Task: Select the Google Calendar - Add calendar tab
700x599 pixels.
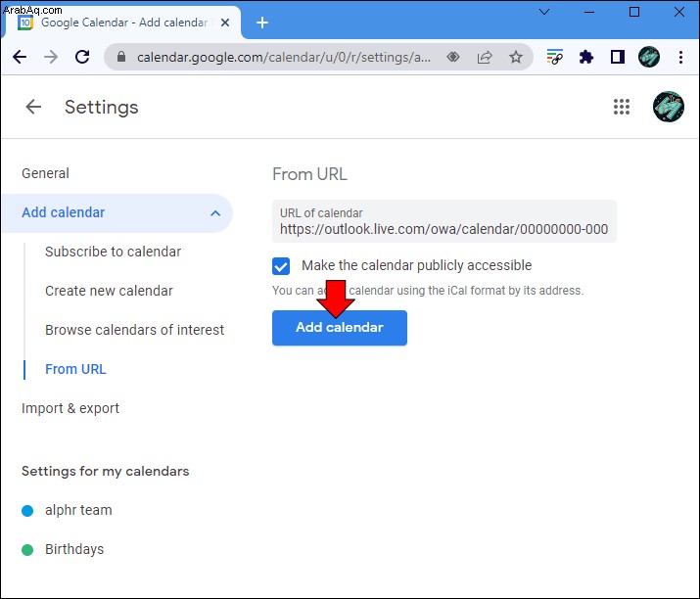Action: click(x=121, y=23)
